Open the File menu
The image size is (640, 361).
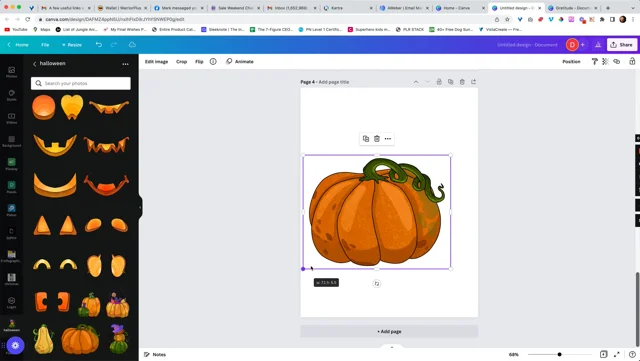point(45,45)
